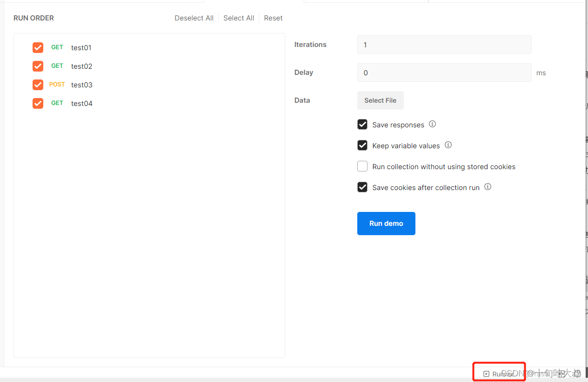Reset the run order
The height and width of the screenshot is (382, 588).
click(273, 18)
